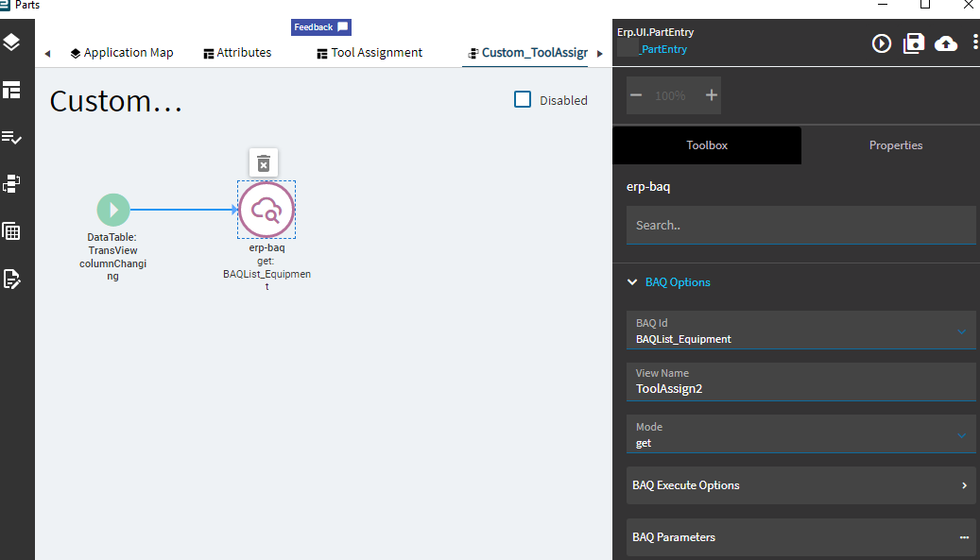Select the erp-baq cloud search node
This screenshot has width=980, height=560.
point(266,211)
